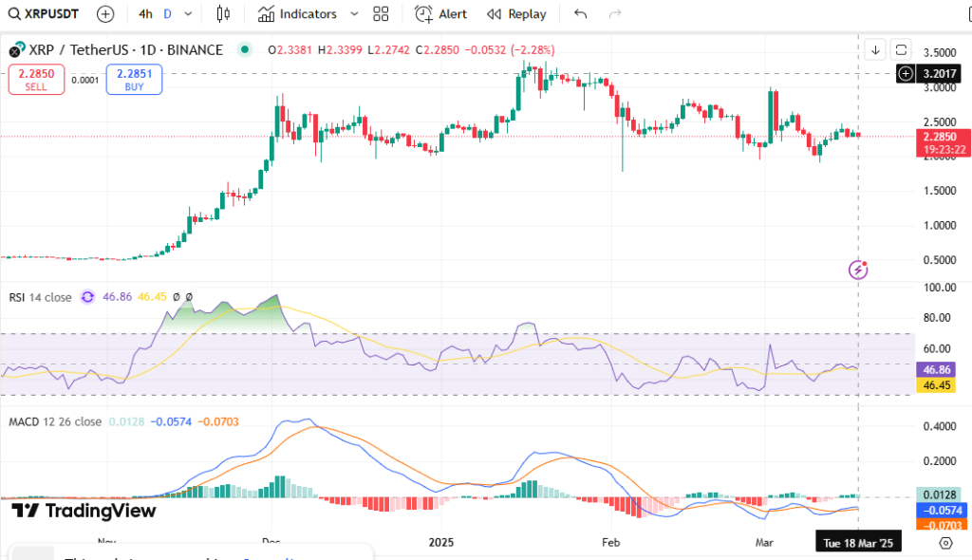Click the plus icon beside 3.2017 price

[x=906, y=74]
